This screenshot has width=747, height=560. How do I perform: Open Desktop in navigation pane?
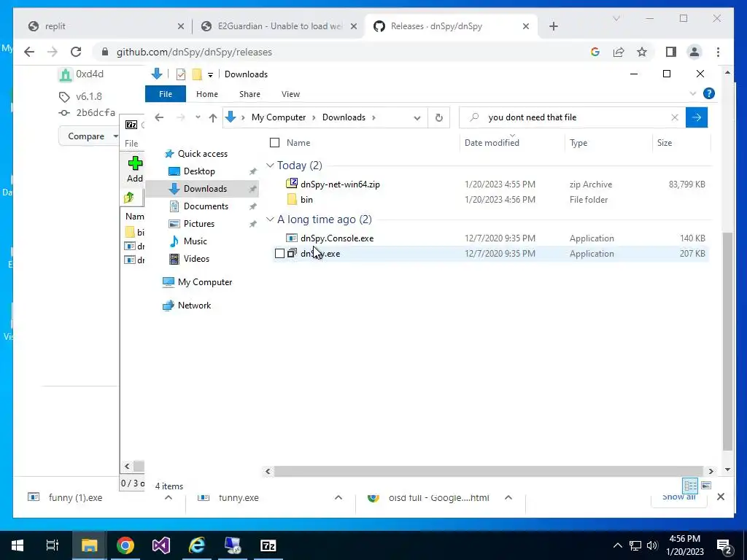199,171
